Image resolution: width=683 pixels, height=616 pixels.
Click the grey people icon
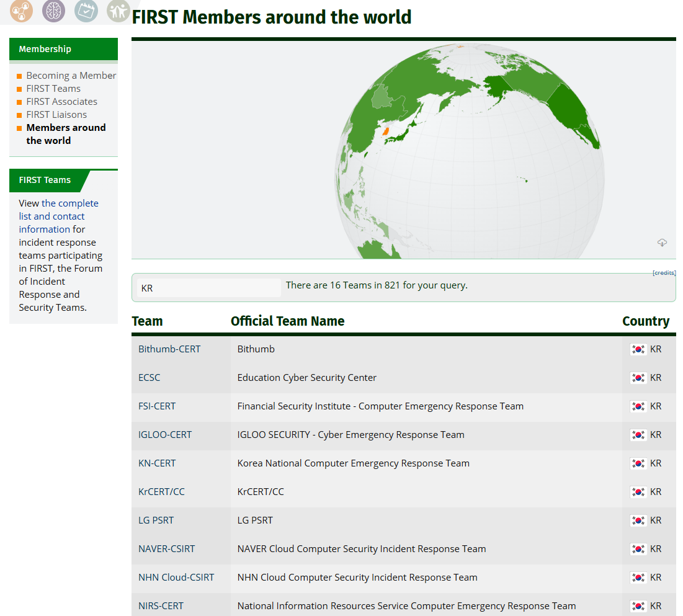[118, 11]
